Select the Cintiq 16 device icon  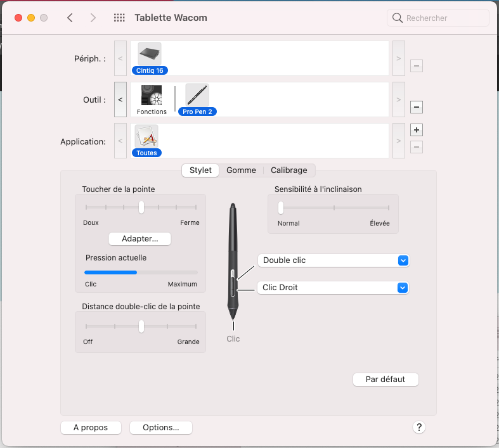pos(150,54)
